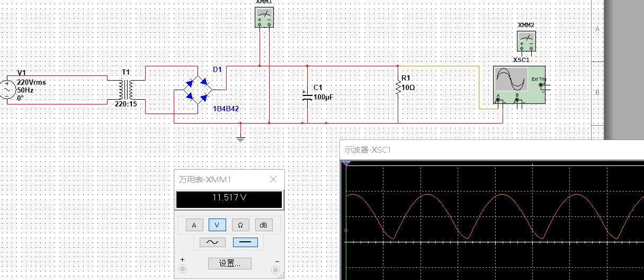Select the XMM2 multimeter instrument icon
This screenshot has width=644, height=280.
click(x=526, y=41)
